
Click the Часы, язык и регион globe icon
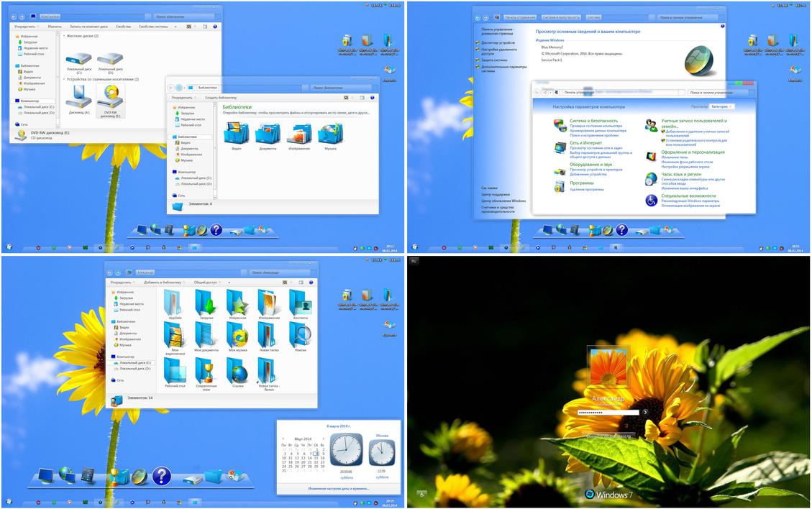[x=650, y=178]
